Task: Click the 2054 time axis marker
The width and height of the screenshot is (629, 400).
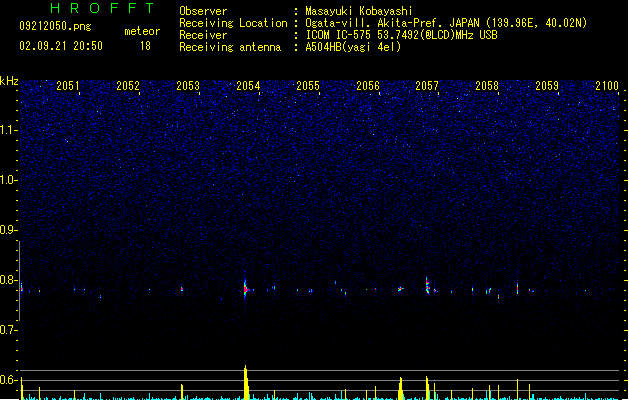Action: pyautogui.click(x=248, y=86)
